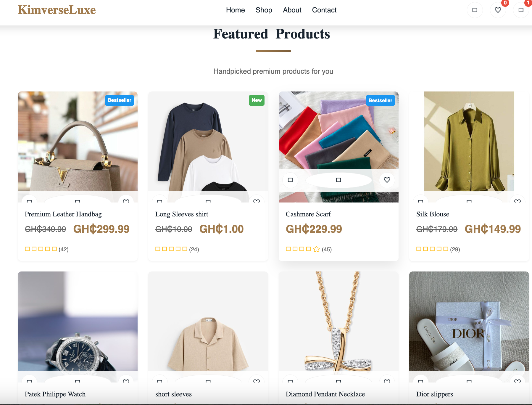The height and width of the screenshot is (405, 532).
Task: Navigate to the About page
Action: [x=292, y=10]
